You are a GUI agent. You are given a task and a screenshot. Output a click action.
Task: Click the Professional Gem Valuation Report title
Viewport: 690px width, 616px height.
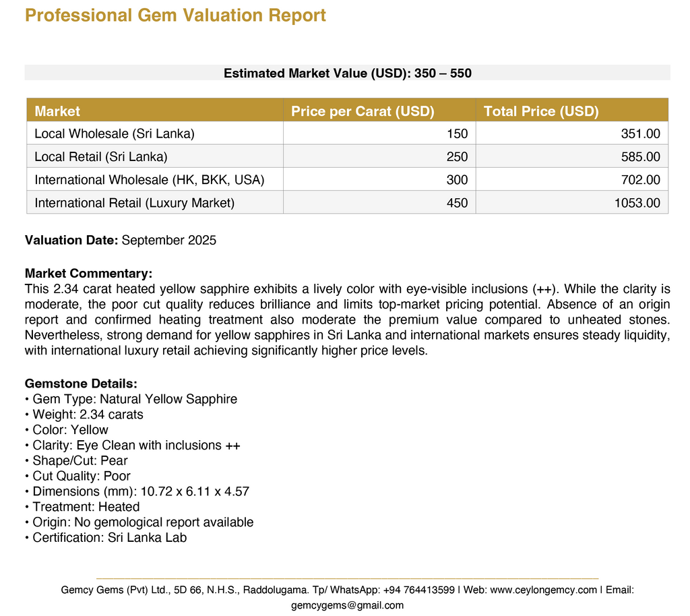175,16
